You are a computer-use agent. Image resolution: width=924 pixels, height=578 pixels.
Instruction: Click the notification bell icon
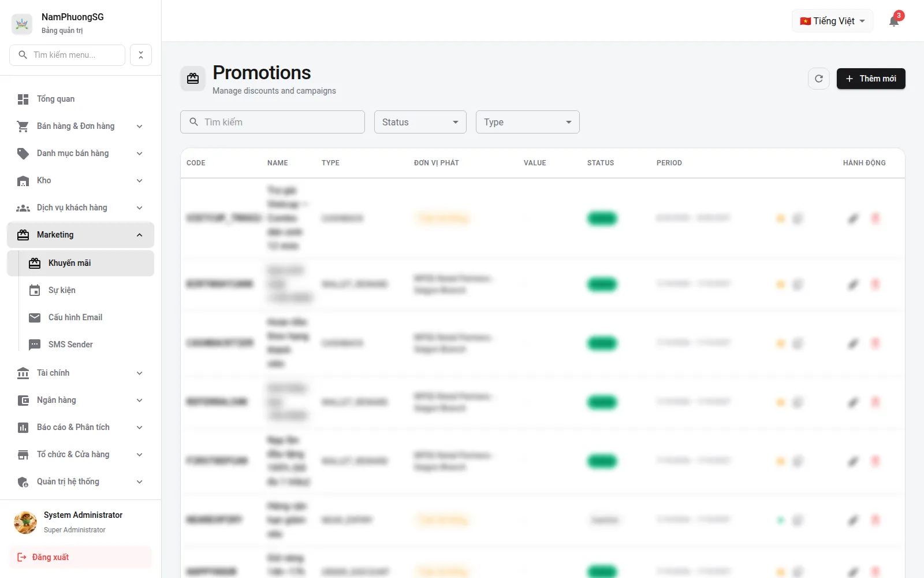894,21
